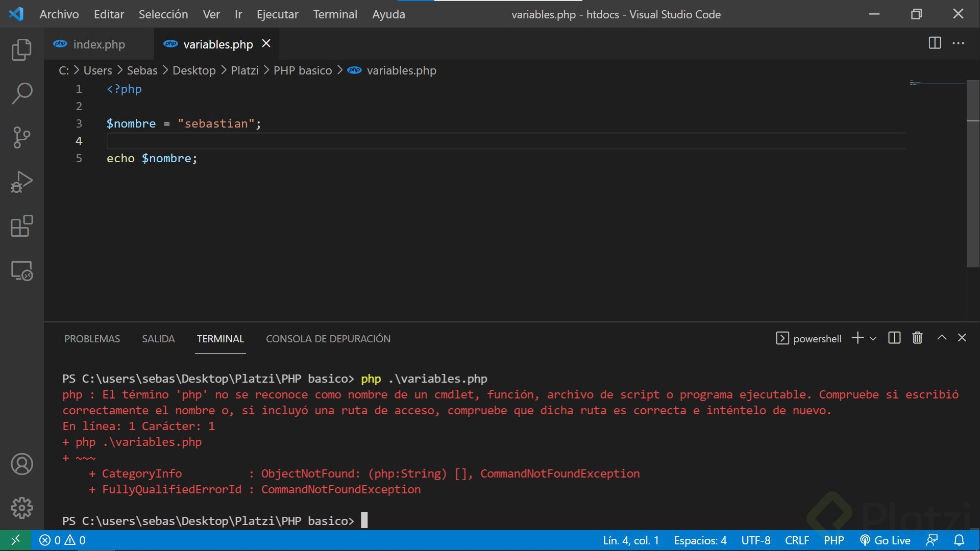Open the Accounts icon
Screen dimensions: 980x551
21,464
